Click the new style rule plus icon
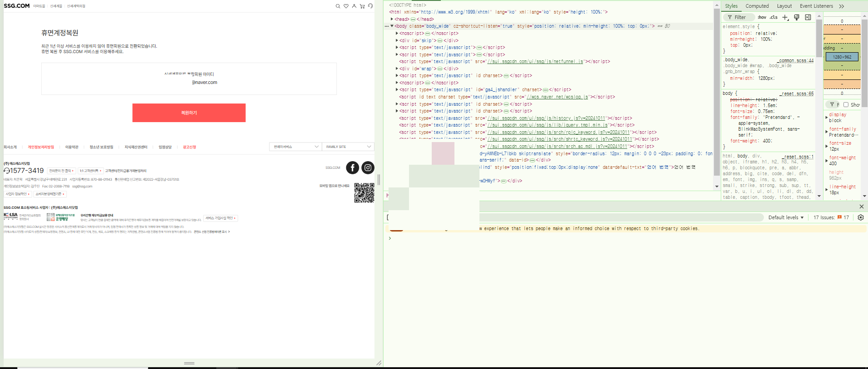 point(785,17)
